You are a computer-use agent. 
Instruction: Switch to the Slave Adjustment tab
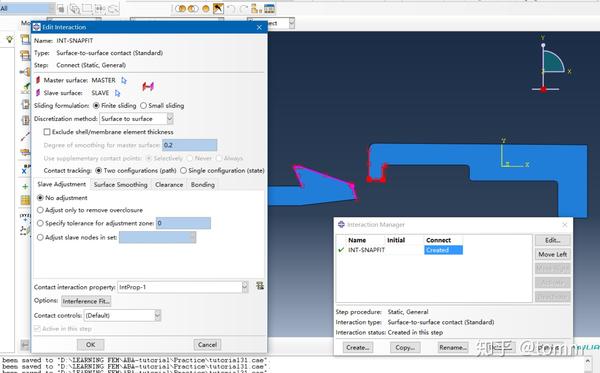62,184
